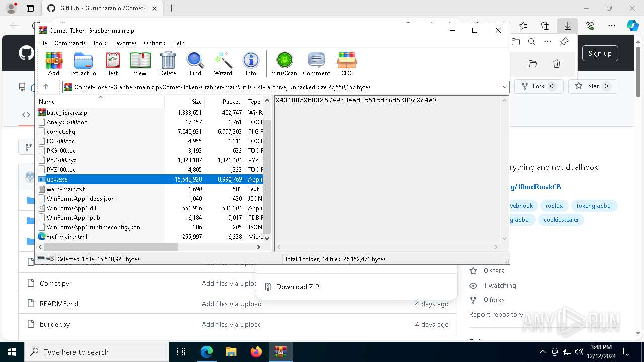
Task: Click the Info toolbar icon
Action: [251, 64]
